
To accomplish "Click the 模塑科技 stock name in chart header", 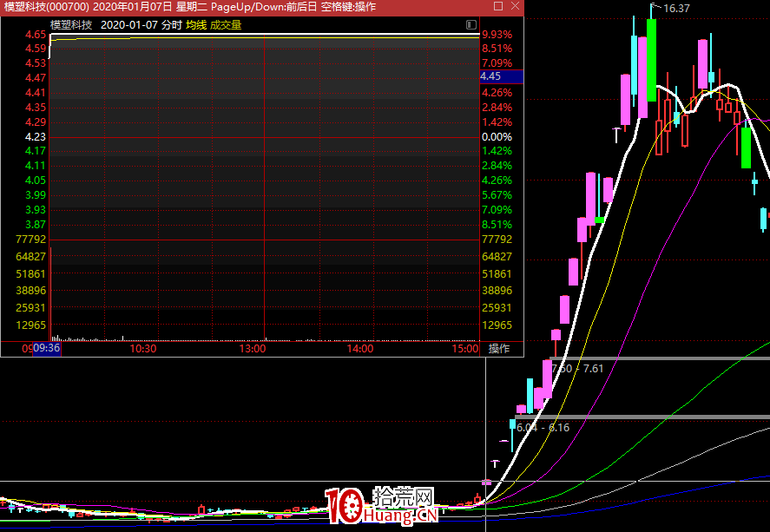I will [71, 25].
